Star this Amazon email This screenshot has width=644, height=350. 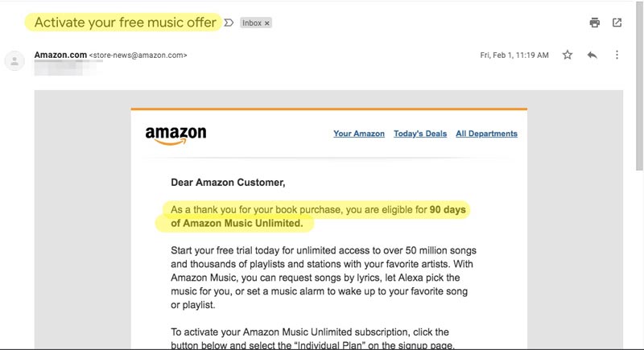tap(568, 55)
